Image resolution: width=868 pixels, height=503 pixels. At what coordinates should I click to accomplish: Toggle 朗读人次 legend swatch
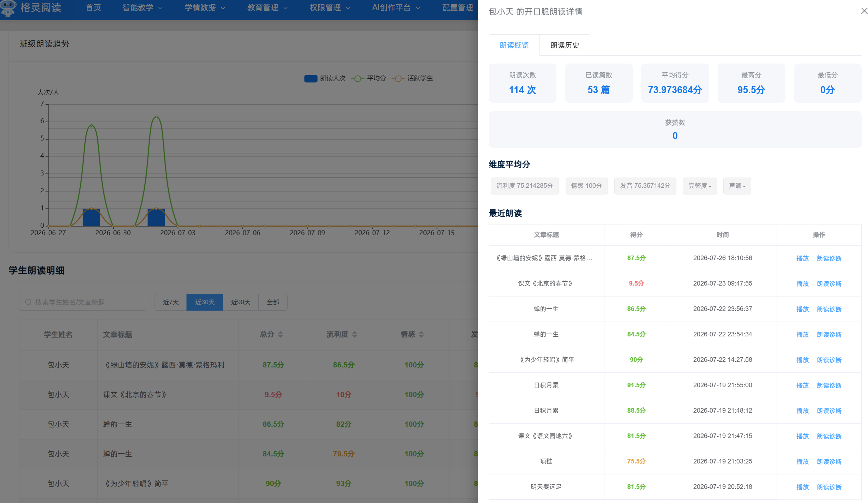click(x=311, y=78)
